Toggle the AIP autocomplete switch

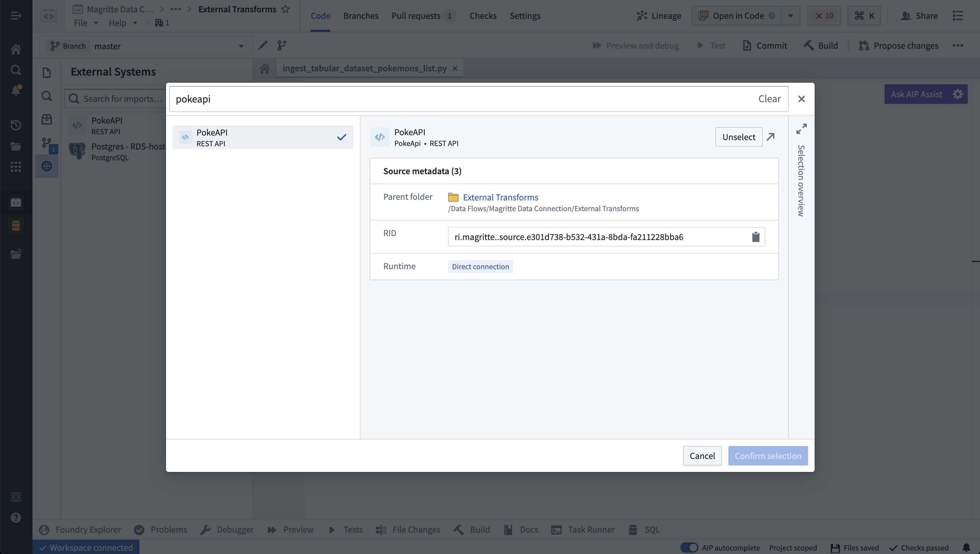689,548
